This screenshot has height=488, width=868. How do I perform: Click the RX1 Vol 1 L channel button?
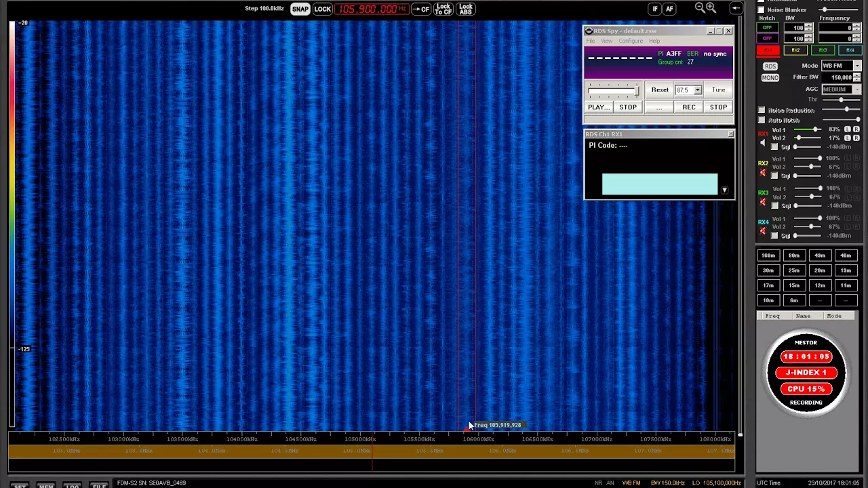(x=848, y=129)
